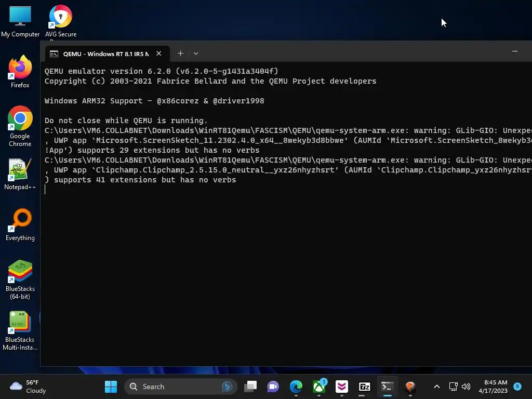Click the taskbar Search box
The image size is (532, 399).
pos(180,387)
